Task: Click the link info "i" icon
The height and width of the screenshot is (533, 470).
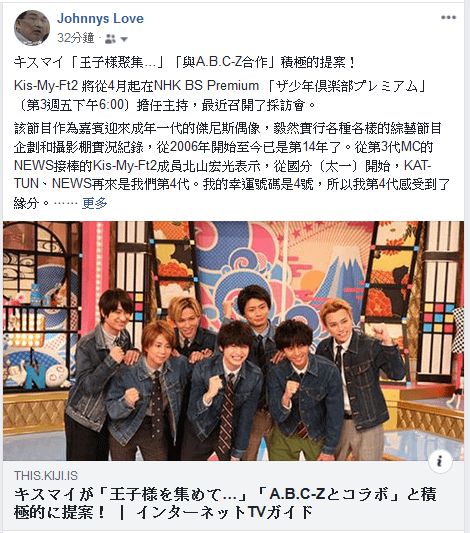Action: coord(440,461)
